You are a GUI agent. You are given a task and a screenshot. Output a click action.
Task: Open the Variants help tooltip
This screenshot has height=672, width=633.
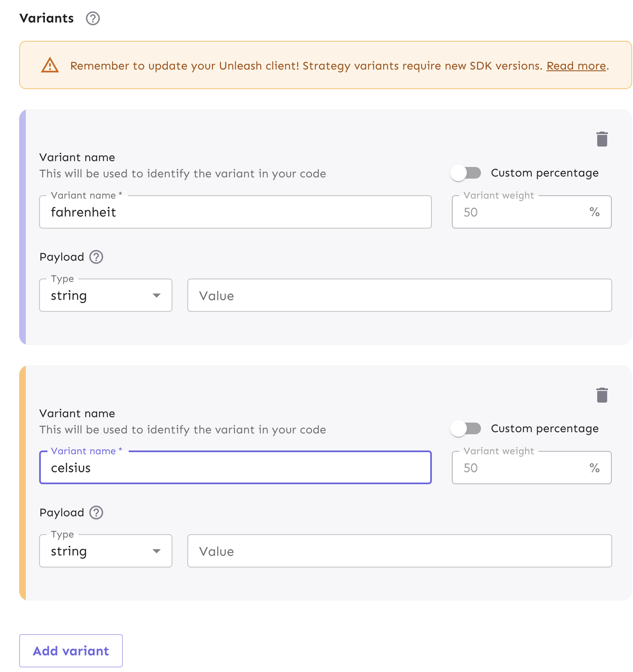tap(92, 18)
